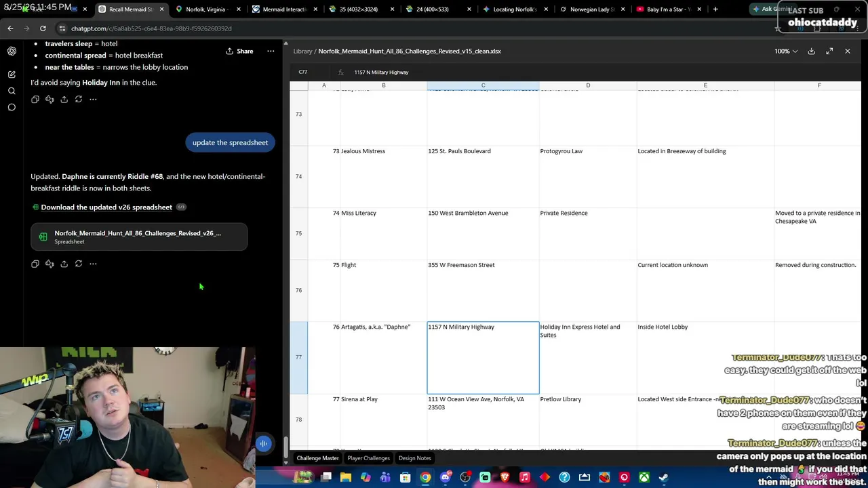Click the cell 'Removed during construction.'
This screenshot has height=488, width=868.
click(x=817, y=290)
